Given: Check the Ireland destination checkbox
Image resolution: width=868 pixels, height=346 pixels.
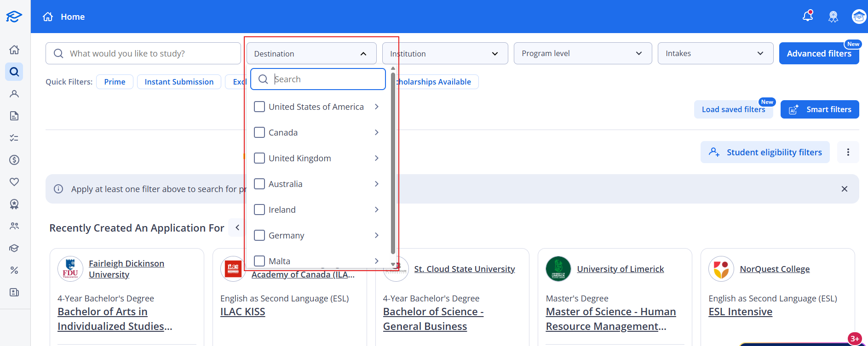Looking at the screenshot, I should 259,210.
